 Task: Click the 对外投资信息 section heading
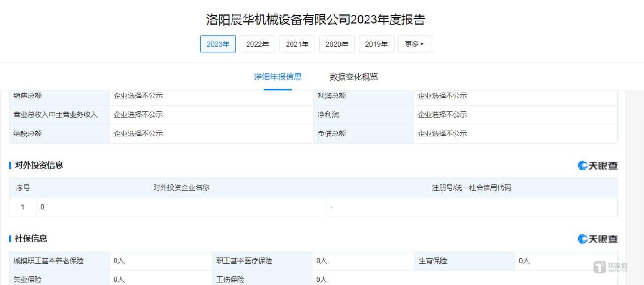click(39, 165)
